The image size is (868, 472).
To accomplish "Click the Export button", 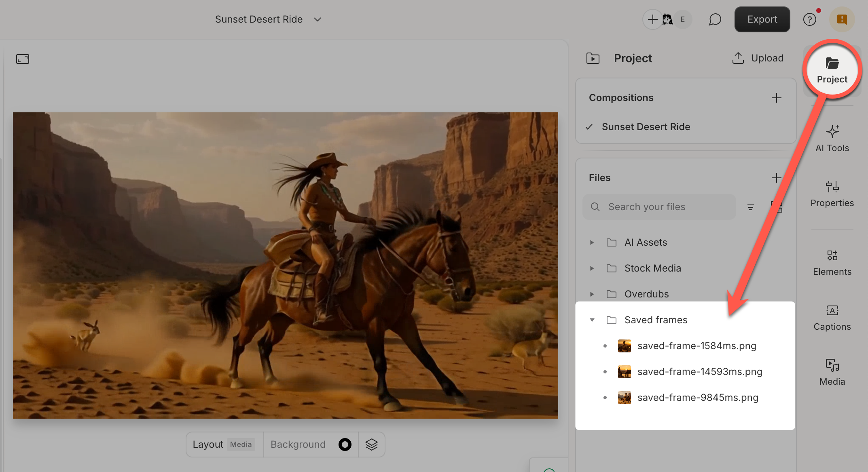I will pyautogui.click(x=762, y=19).
